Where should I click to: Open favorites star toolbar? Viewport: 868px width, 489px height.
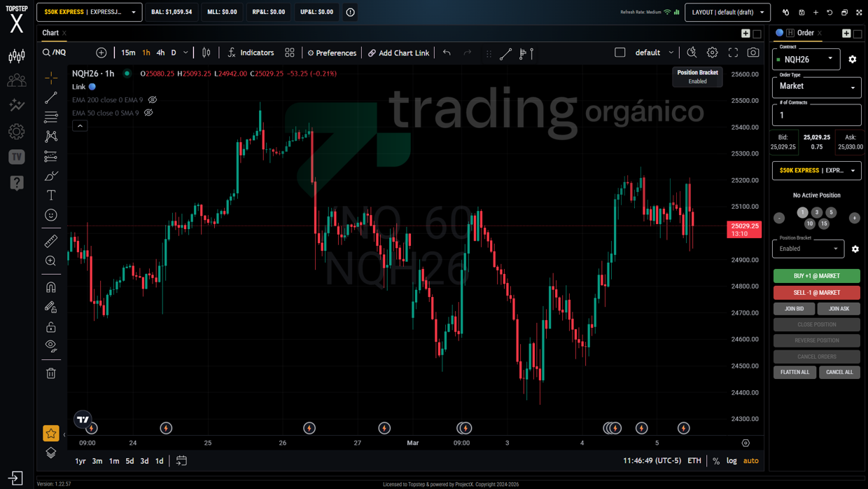51,434
